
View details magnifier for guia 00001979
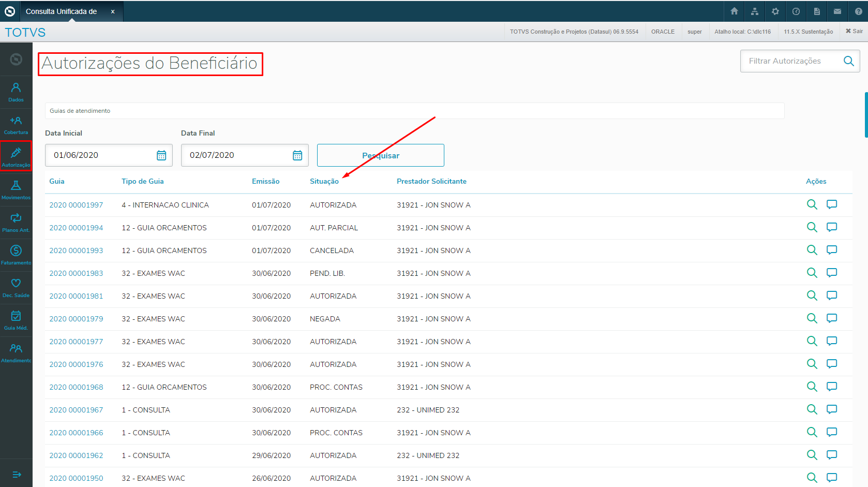tap(812, 318)
